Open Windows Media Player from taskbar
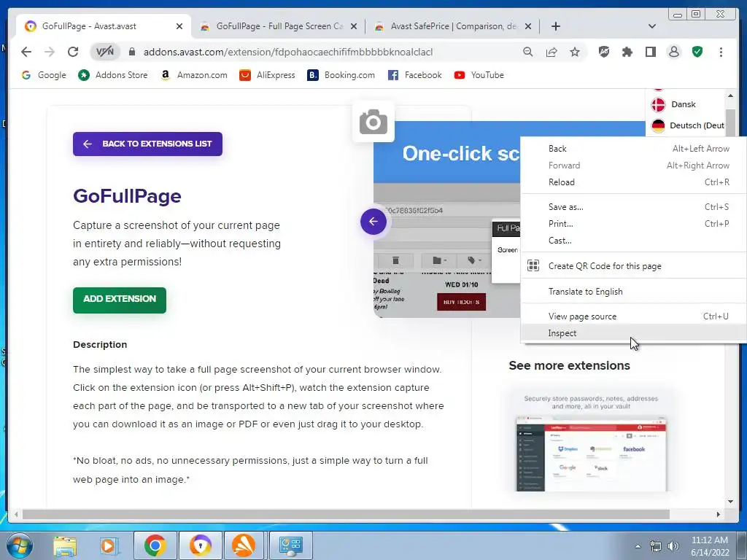This screenshot has width=747, height=560. tap(108, 545)
